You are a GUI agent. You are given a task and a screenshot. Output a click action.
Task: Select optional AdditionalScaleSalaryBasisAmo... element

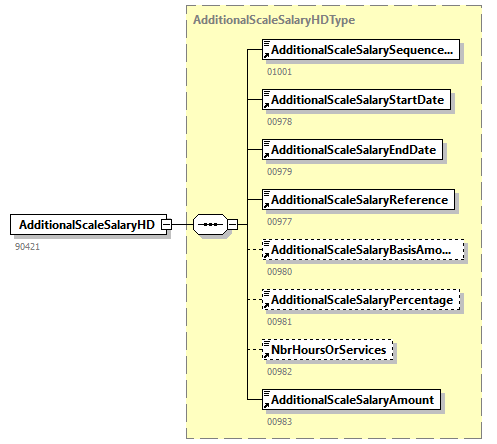363,250
